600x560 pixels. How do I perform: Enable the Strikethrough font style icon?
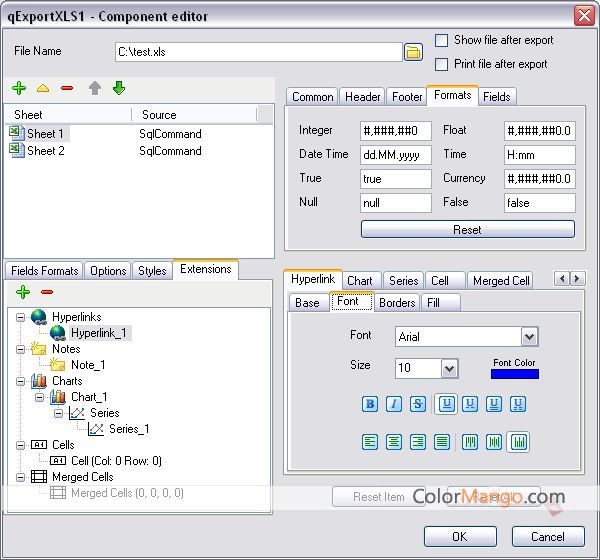click(418, 405)
